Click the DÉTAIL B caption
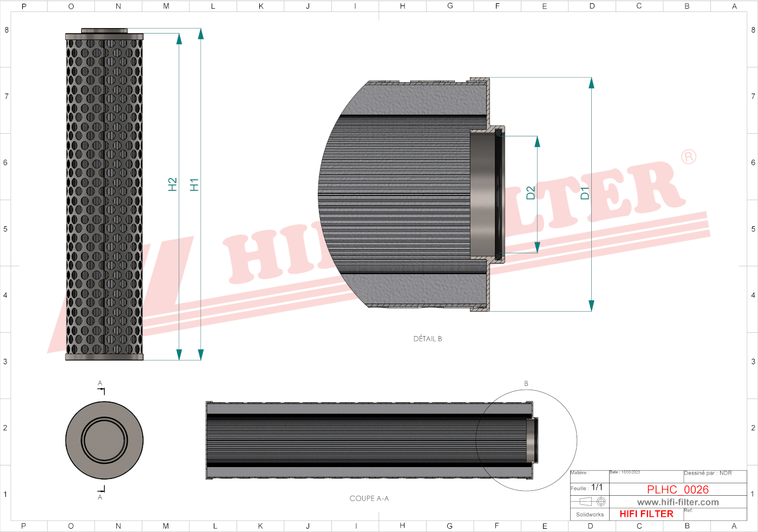 tap(428, 339)
